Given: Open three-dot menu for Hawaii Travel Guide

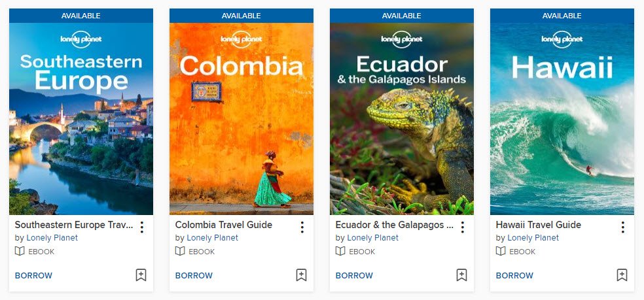Looking at the screenshot, I should [622, 227].
